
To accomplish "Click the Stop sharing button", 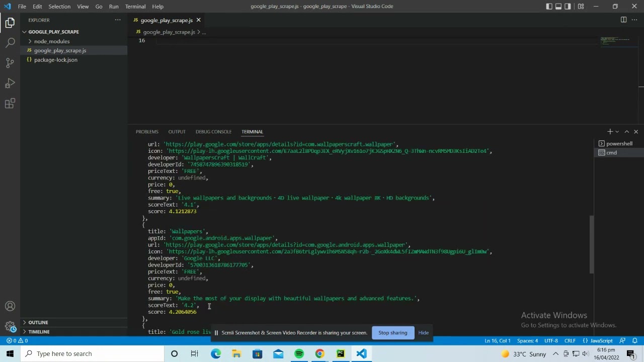I will tap(392, 333).
